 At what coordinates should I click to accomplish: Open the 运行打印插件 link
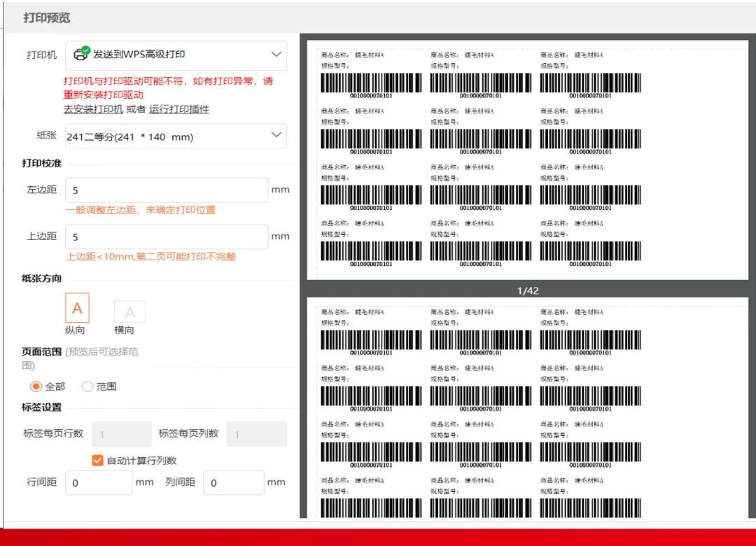[179, 109]
